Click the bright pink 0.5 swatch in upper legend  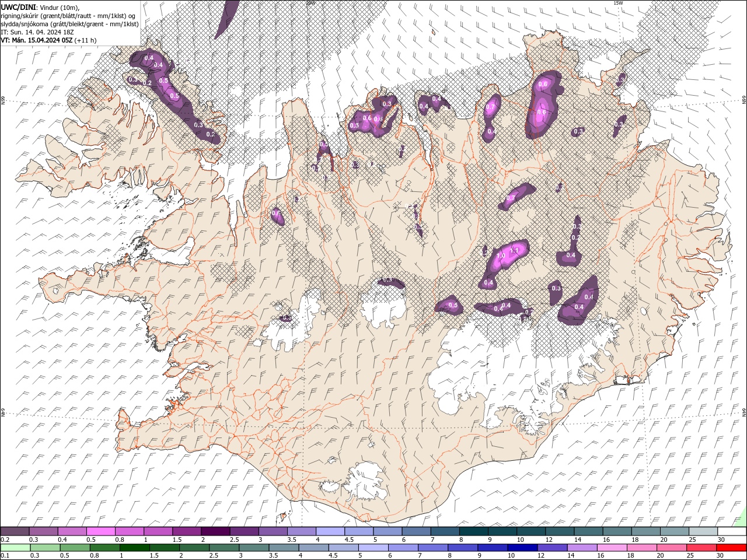[x=100, y=531]
